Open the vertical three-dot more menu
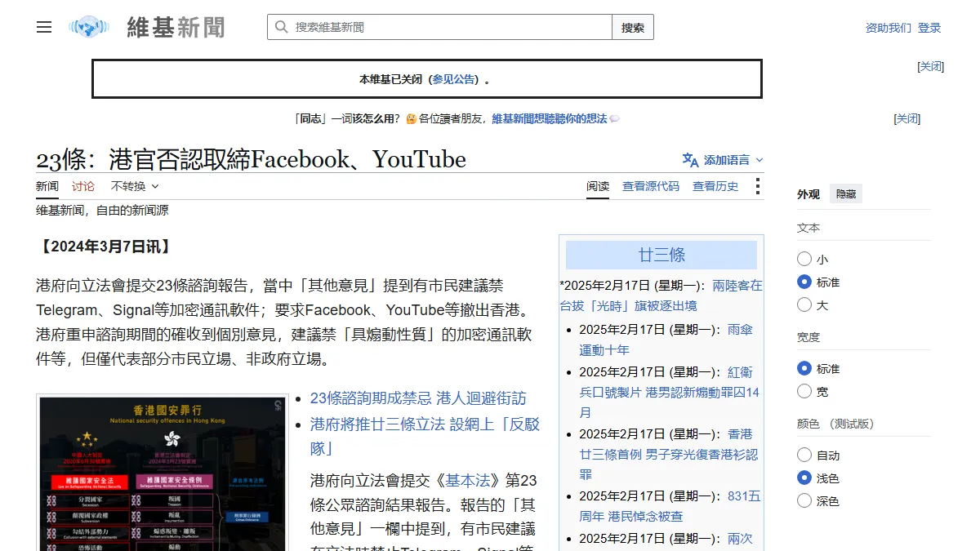Viewport: 980px width, 551px height. [758, 186]
